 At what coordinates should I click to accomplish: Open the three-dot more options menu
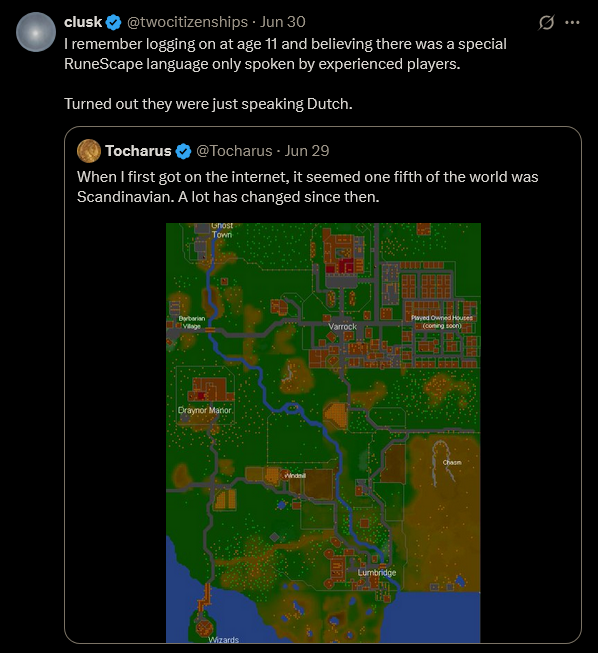(572, 22)
